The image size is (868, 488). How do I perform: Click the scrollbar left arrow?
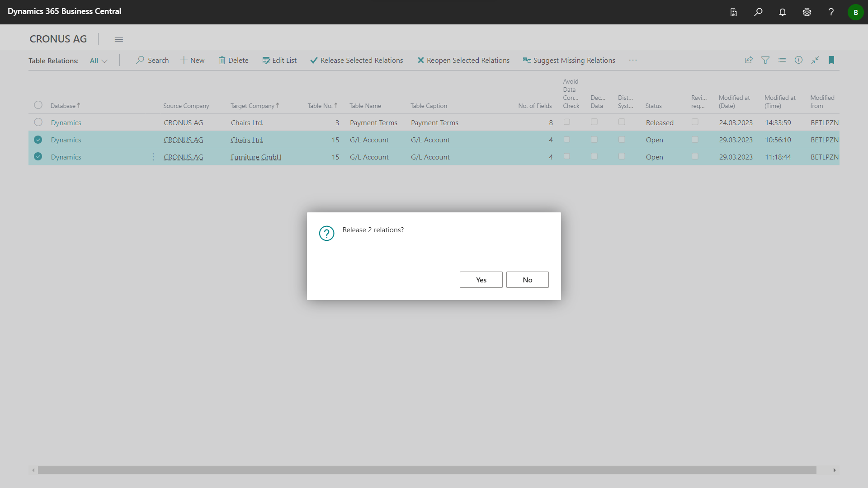click(x=33, y=470)
